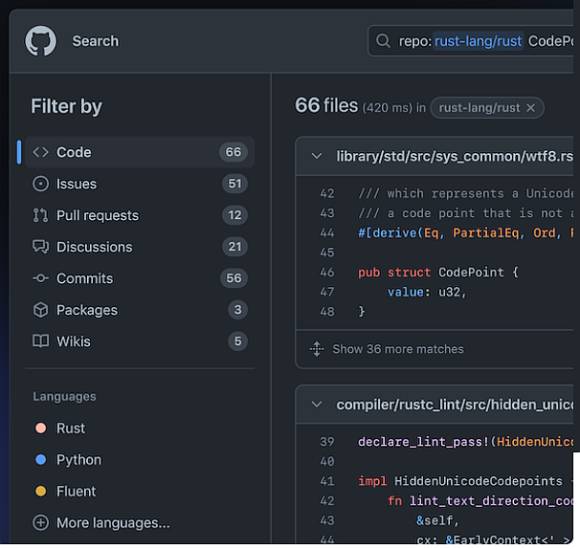This screenshot has height=549, width=580.
Task: Open compiler/rustc_lint/src/hidden_unic file link
Action: 455,405
